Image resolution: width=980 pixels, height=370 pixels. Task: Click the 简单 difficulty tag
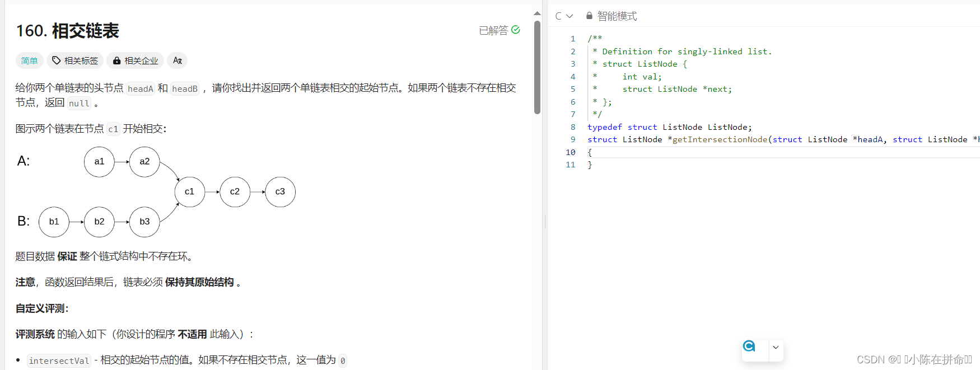(x=29, y=60)
